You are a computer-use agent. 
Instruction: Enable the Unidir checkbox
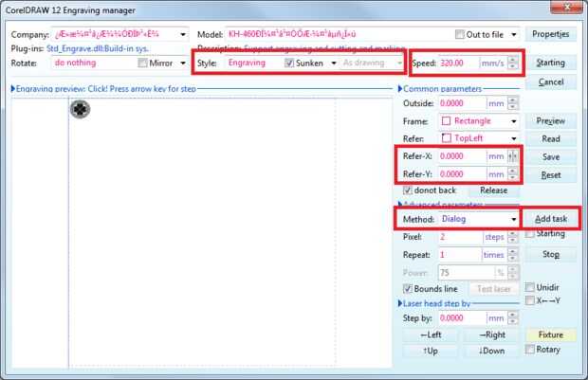click(530, 287)
